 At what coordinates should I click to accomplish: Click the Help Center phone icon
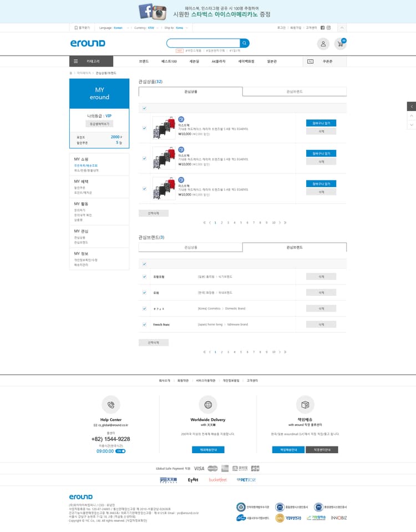111,404
